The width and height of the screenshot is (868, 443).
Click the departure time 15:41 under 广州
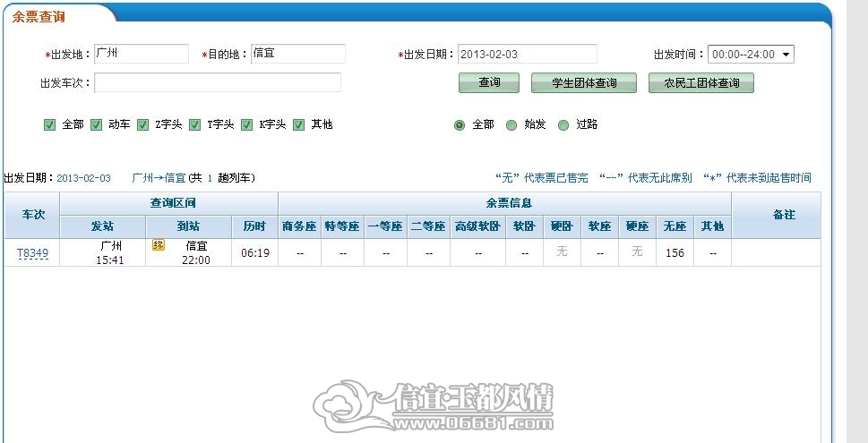click(109, 260)
